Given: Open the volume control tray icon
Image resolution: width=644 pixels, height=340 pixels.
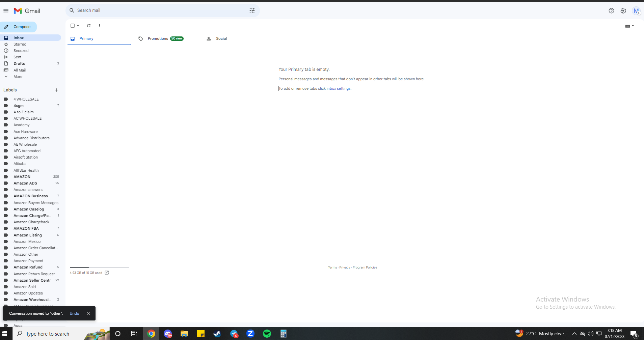Looking at the screenshot, I should coord(591,334).
